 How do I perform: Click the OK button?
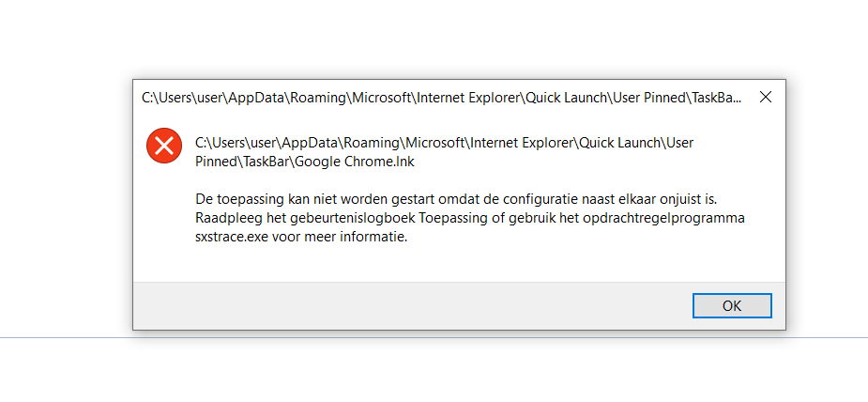pyautogui.click(x=732, y=305)
